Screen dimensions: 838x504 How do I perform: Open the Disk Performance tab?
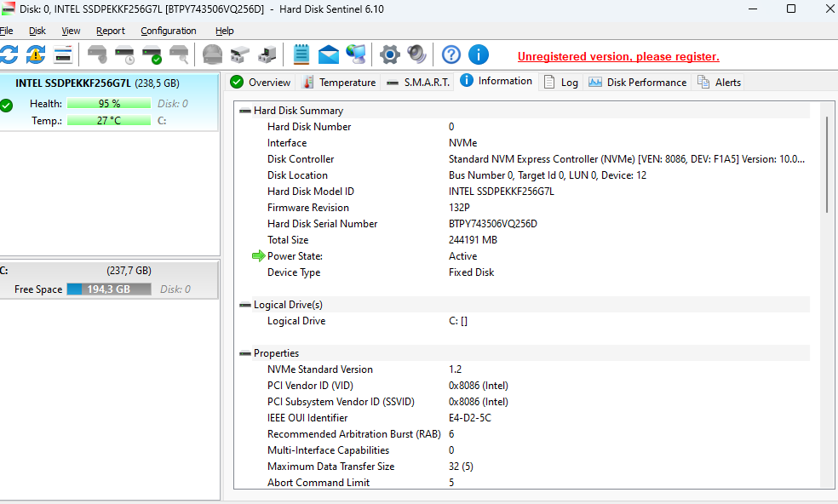(637, 83)
